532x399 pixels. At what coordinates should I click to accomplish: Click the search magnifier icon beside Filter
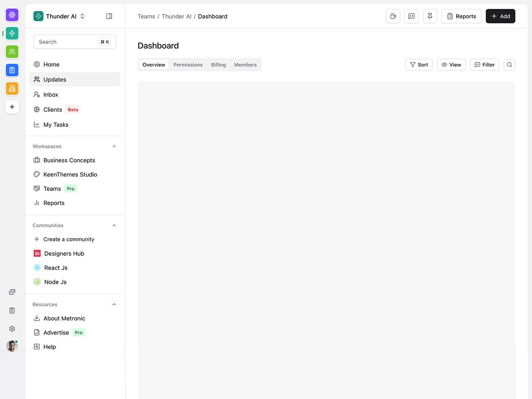(x=509, y=65)
